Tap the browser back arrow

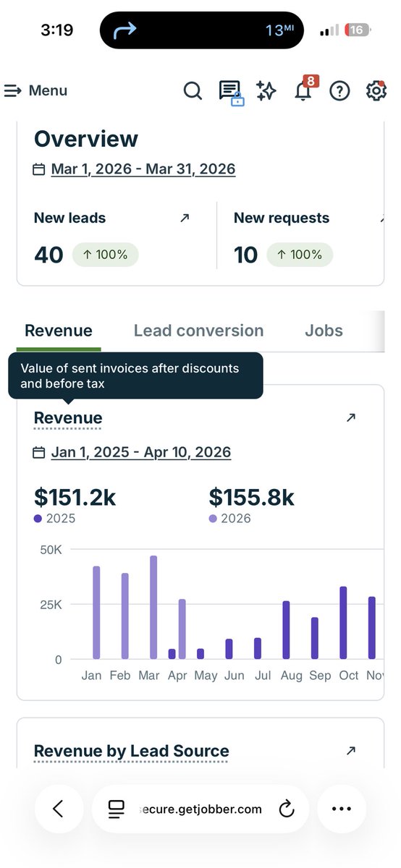tap(59, 809)
